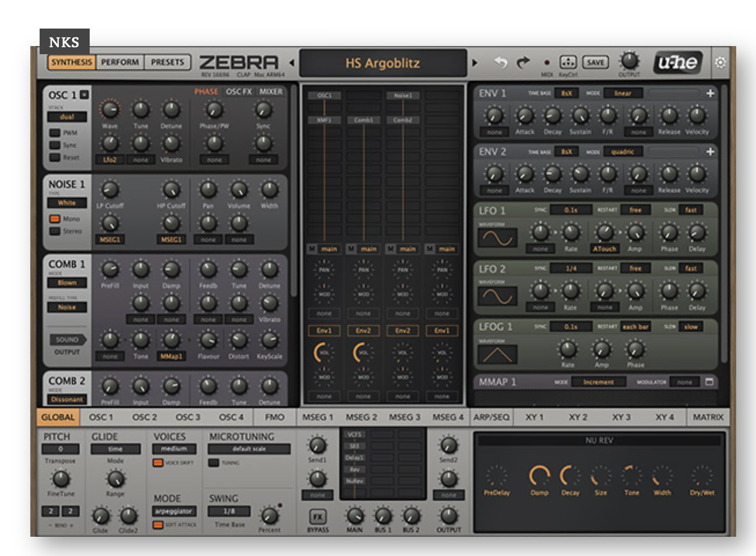Viewport: 756px width, 556px height.
Task: Click the plus icon on ENV 1
Action: coord(710,93)
